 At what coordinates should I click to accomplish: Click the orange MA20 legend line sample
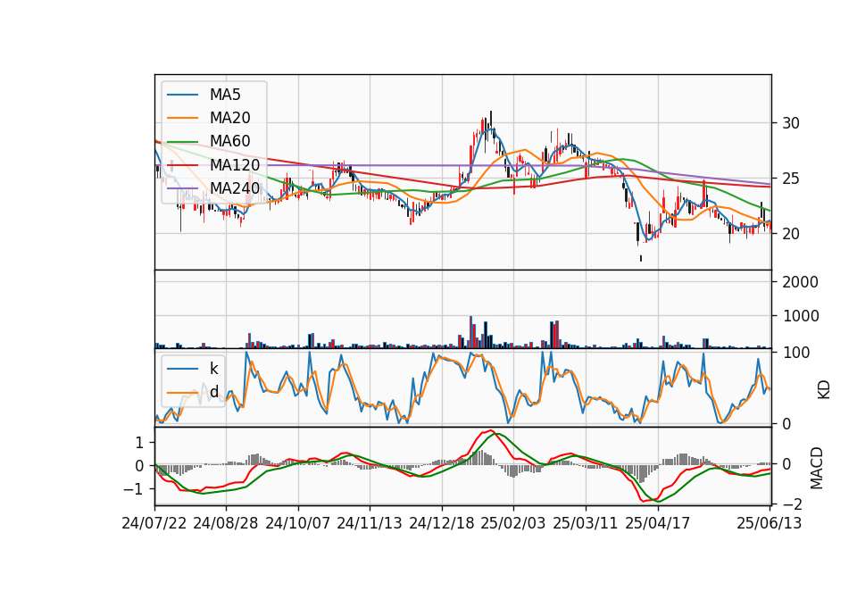pos(182,118)
